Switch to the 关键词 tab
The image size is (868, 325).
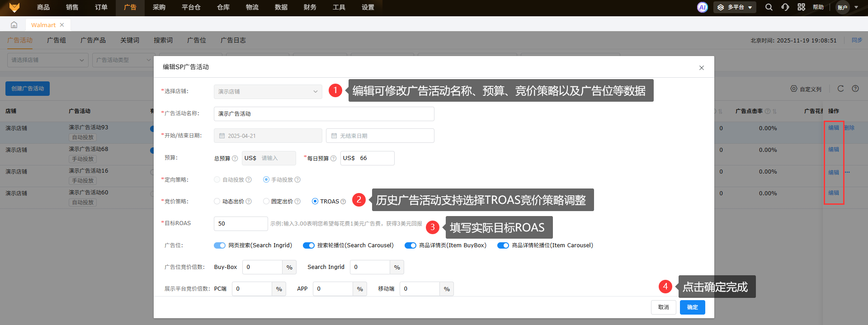click(x=130, y=40)
